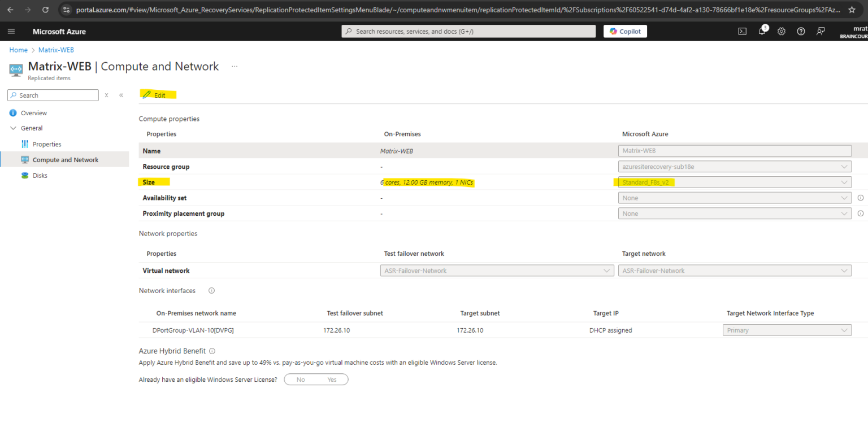Open the Azure portal hamburger menu
Image resolution: width=868 pixels, height=436 pixels.
(x=11, y=31)
